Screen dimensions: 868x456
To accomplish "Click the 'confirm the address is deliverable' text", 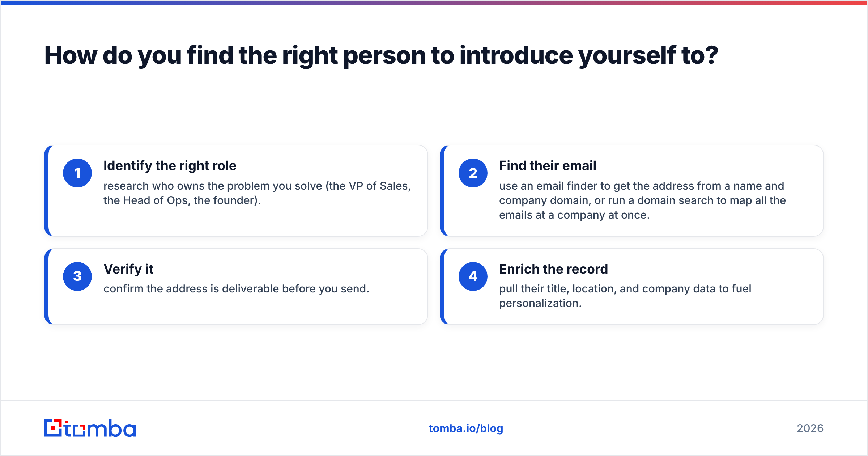I will (236, 289).
